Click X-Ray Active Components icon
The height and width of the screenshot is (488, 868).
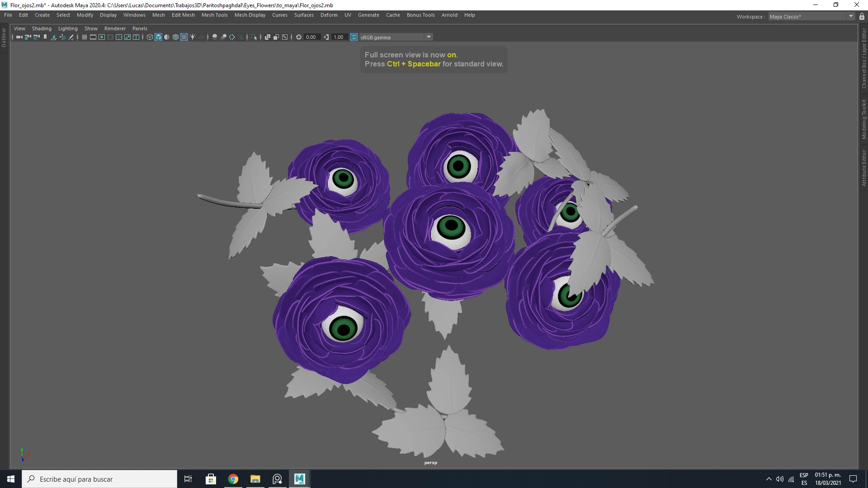coord(276,37)
